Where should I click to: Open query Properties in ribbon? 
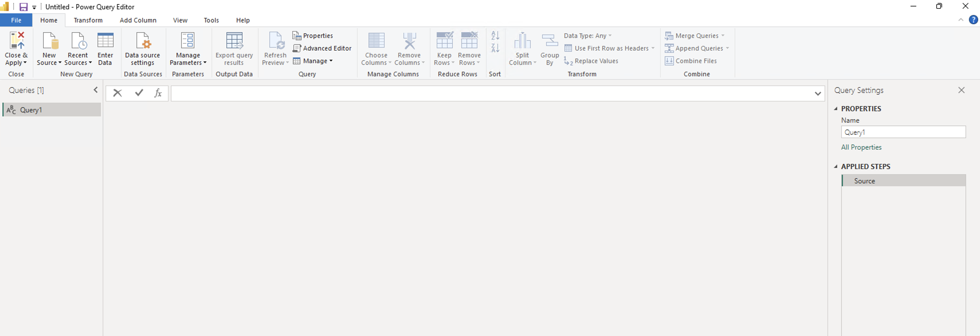313,36
